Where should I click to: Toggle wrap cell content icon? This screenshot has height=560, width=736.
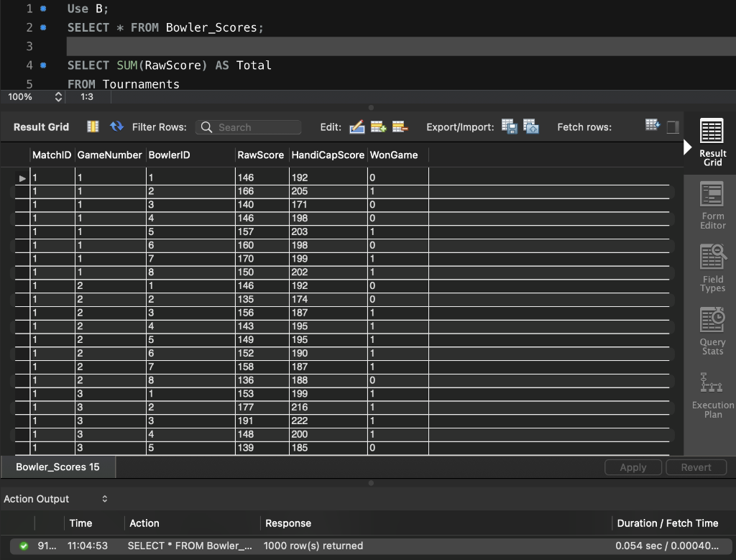[653, 126]
